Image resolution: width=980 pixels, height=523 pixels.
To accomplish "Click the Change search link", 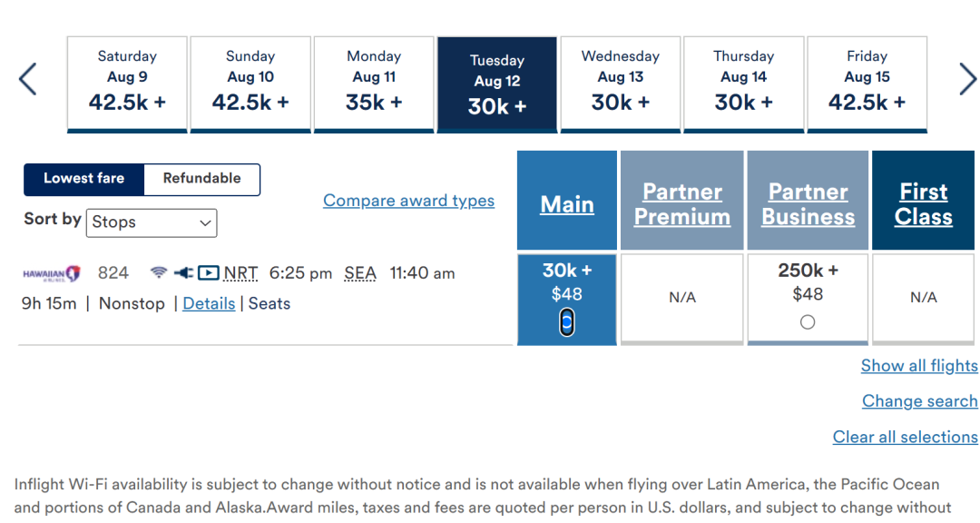I will point(920,401).
